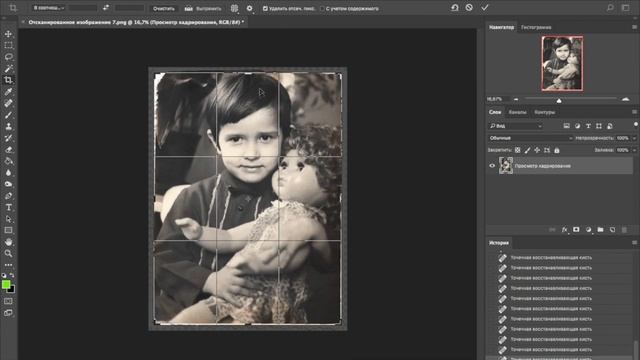Select the Rectangular Marquee tool
640x360 pixels.
tap(8, 45)
